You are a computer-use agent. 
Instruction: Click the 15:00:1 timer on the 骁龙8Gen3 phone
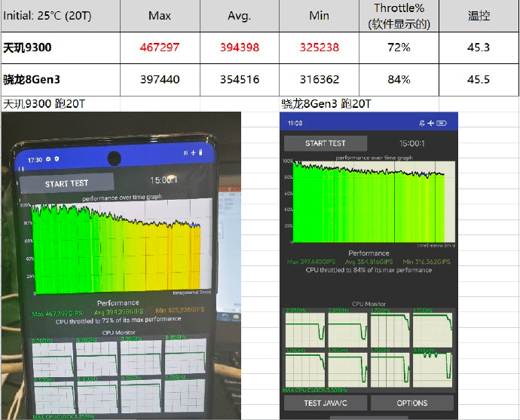(x=414, y=143)
